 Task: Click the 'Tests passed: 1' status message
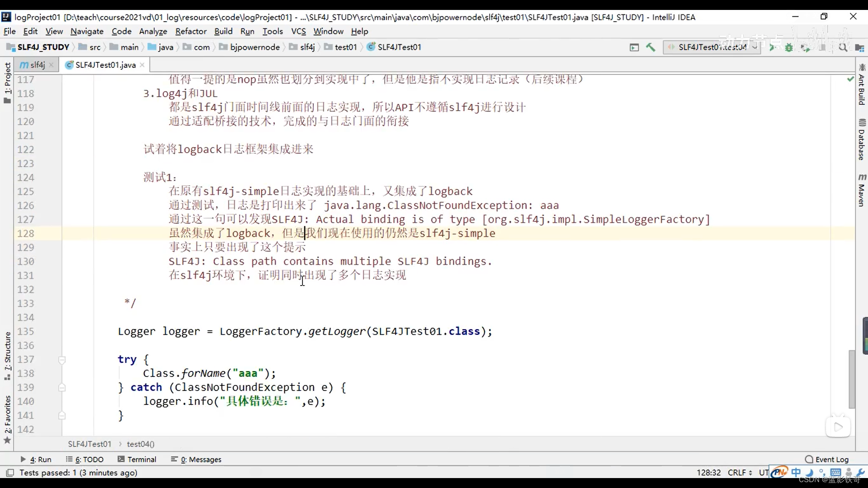click(x=78, y=473)
